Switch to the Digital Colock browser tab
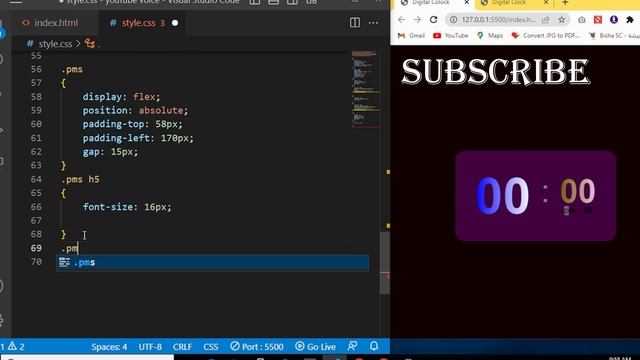640x360 pixels. [x=430, y=3]
